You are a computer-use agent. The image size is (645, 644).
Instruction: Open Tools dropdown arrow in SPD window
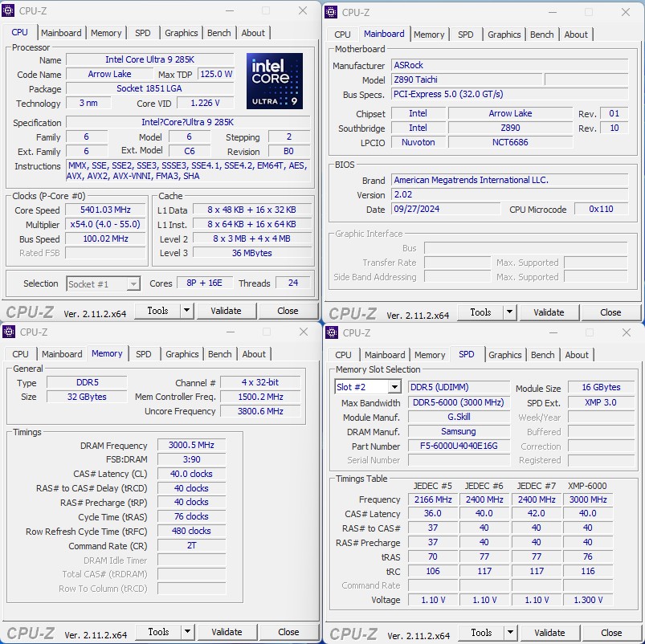511,633
